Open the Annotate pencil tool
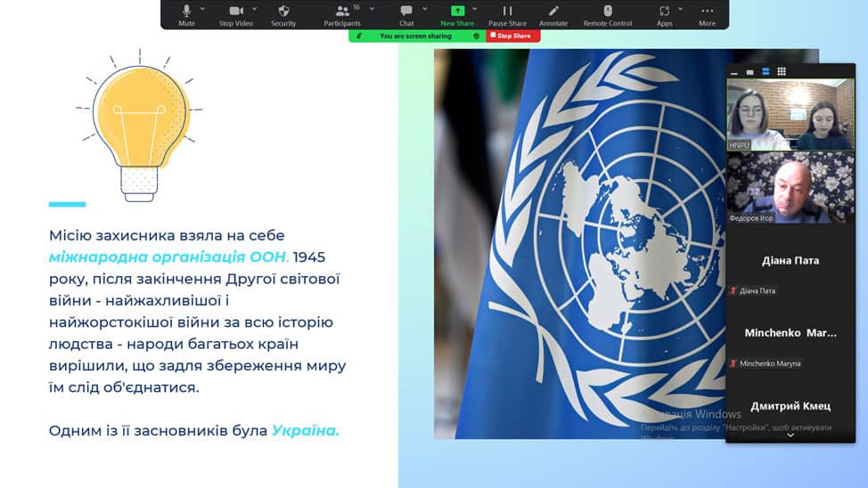The width and height of the screenshot is (868, 488). (553, 15)
